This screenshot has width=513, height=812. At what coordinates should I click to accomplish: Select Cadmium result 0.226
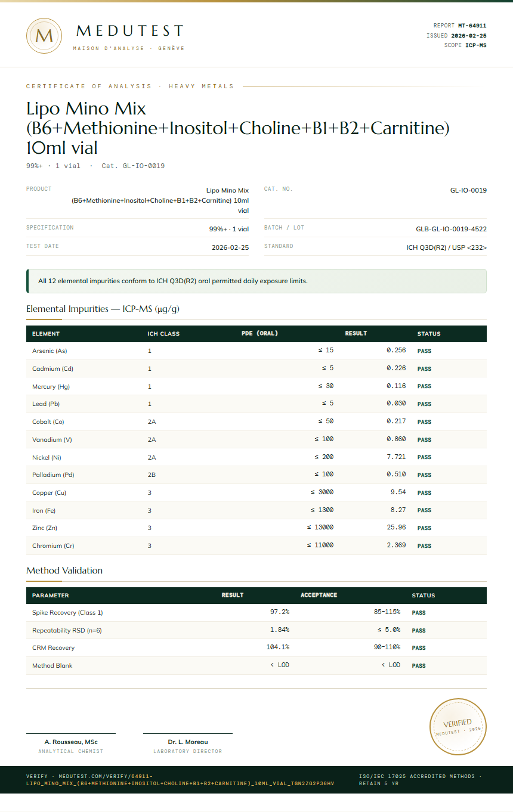click(x=396, y=368)
